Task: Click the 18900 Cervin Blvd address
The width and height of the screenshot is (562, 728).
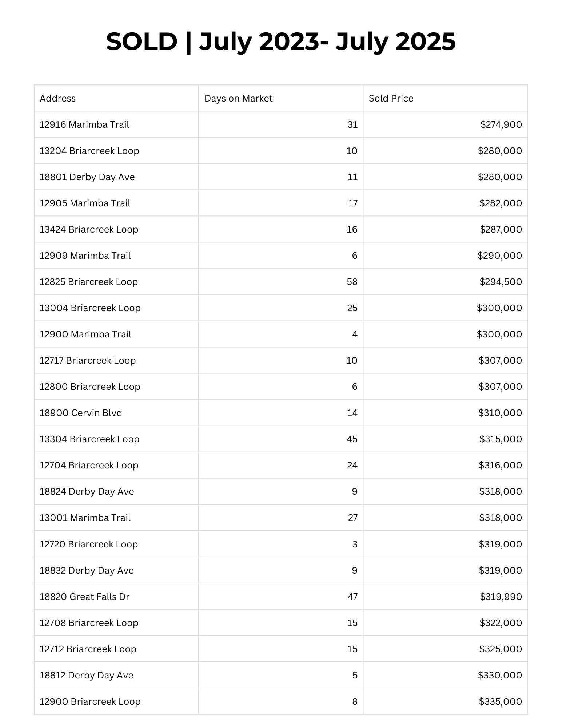Action: point(81,413)
